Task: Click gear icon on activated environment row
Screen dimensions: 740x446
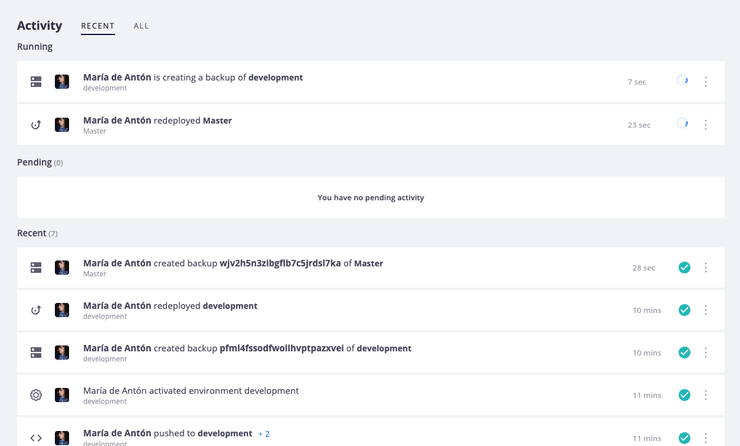Action: pyautogui.click(x=36, y=395)
